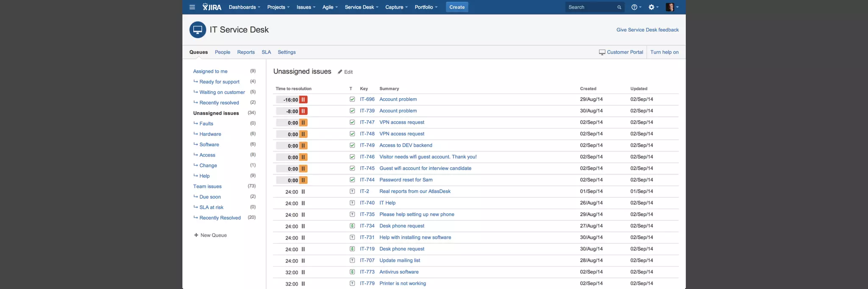Switch to the SLA tab
The width and height of the screenshot is (868, 289).
(266, 52)
